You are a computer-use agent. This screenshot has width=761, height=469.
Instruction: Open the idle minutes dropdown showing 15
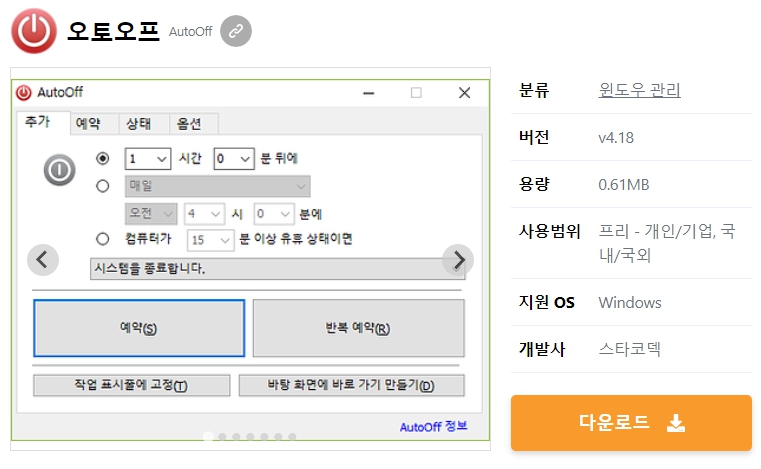coord(211,240)
